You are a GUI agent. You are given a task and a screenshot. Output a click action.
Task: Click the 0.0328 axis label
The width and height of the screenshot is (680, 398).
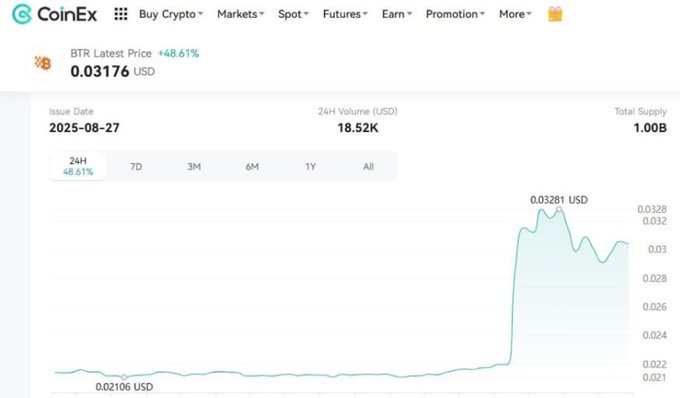point(652,209)
